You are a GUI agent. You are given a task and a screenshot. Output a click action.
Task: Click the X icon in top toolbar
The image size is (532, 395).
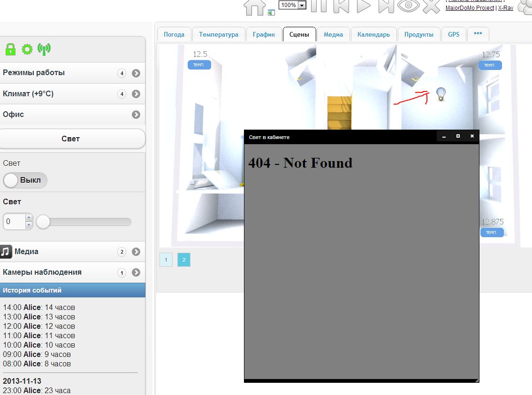[x=431, y=6]
